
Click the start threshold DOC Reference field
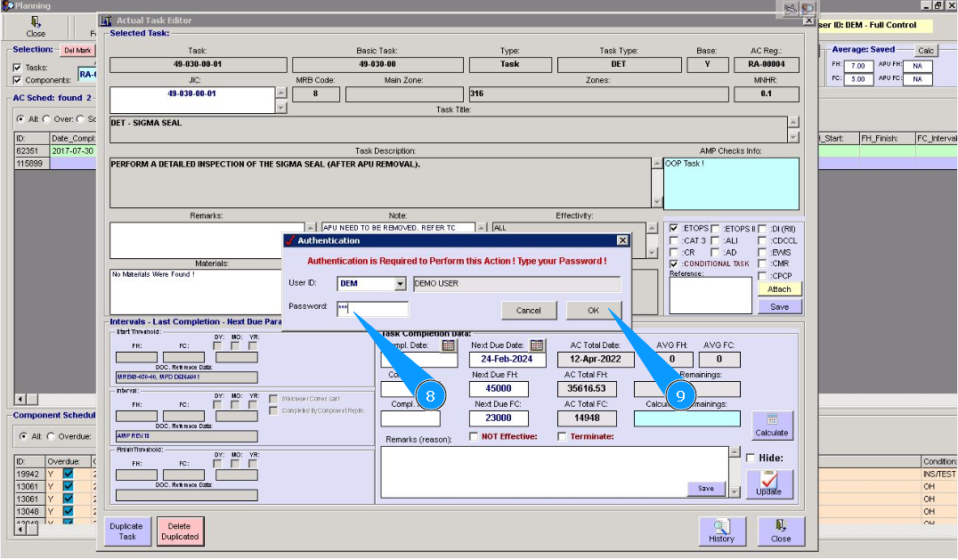186,377
